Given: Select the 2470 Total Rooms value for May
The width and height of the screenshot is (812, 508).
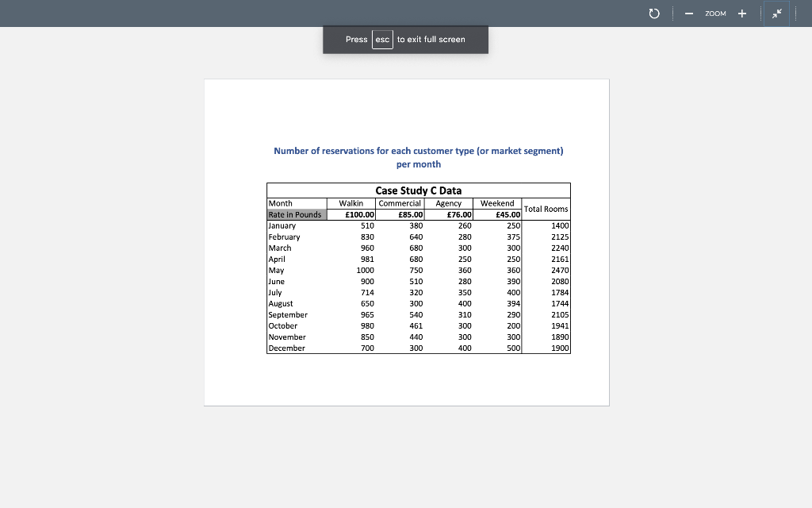Looking at the screenshot, I should [x=561, y=270].
